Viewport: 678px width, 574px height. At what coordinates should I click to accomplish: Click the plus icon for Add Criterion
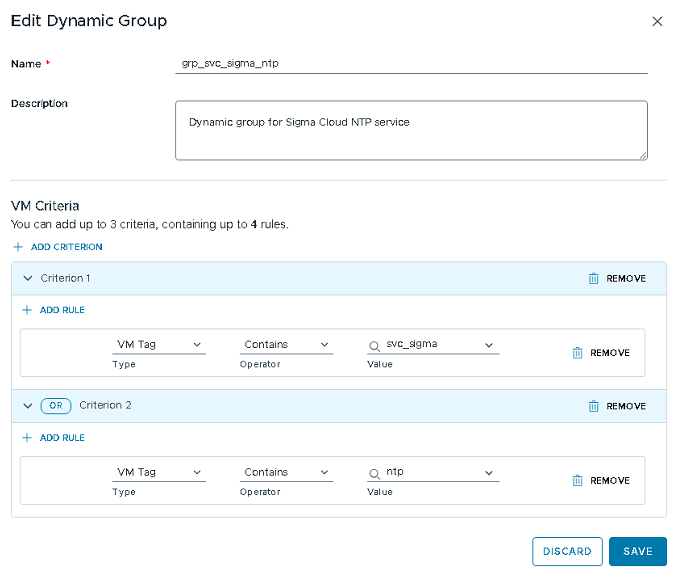[18, 247]
